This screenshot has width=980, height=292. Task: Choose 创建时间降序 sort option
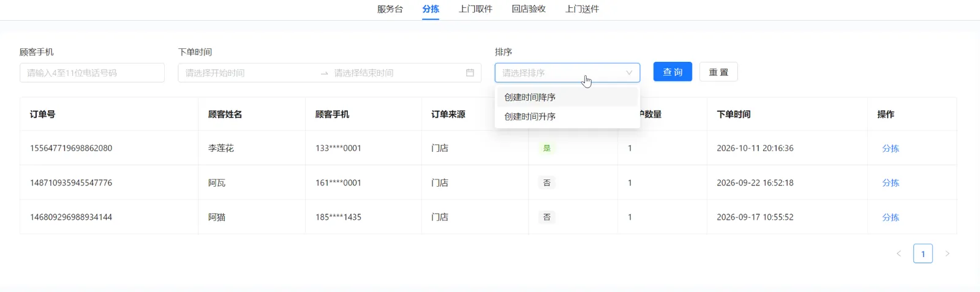click(x=567, y=97)
